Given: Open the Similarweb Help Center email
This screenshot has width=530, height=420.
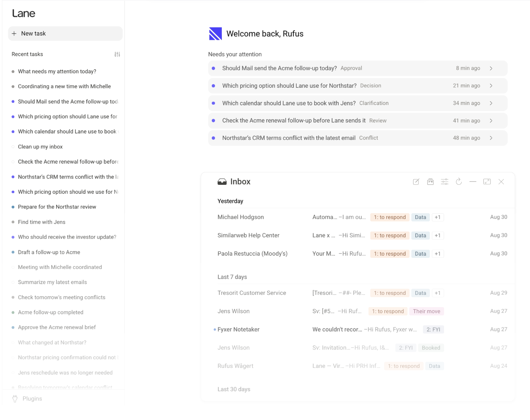Looking at the screenshot, I should 362,236.
